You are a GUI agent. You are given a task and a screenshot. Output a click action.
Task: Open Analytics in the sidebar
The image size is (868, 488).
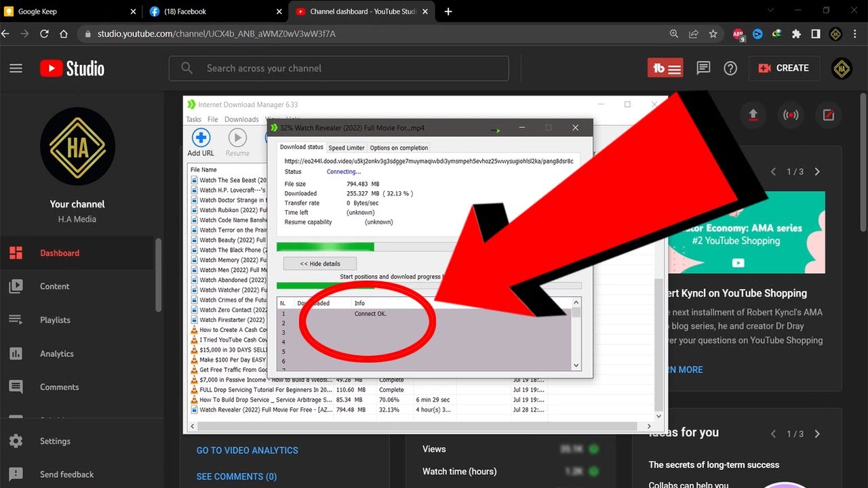click(x=77, y=354)
